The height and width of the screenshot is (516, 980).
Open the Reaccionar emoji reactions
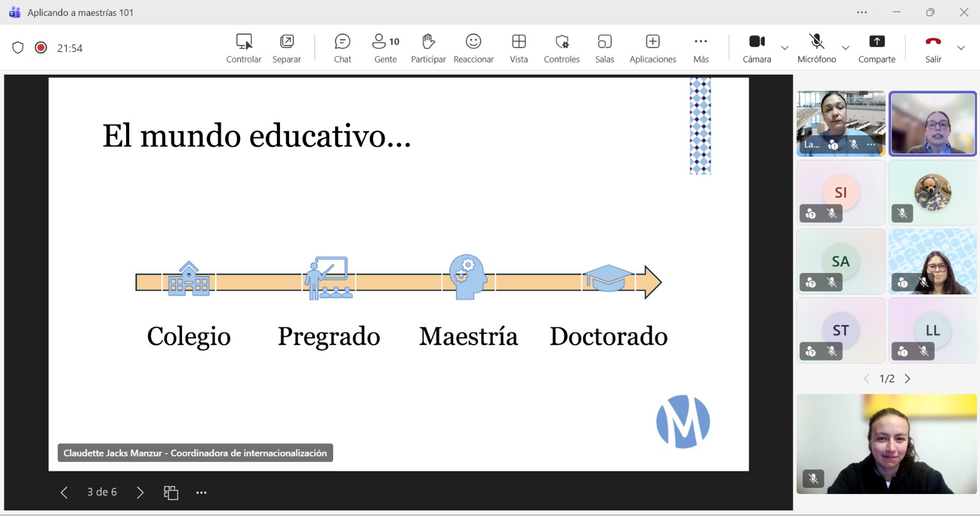pos(473,48)
